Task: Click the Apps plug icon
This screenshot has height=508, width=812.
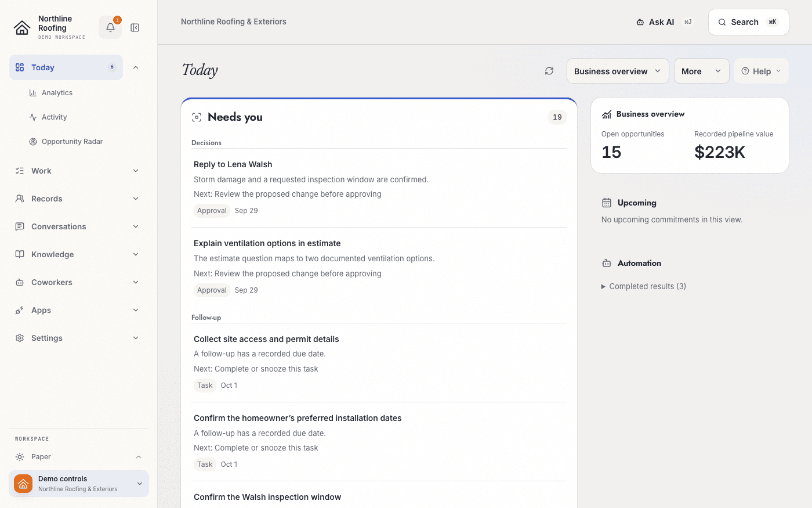Action: (20, 310)
